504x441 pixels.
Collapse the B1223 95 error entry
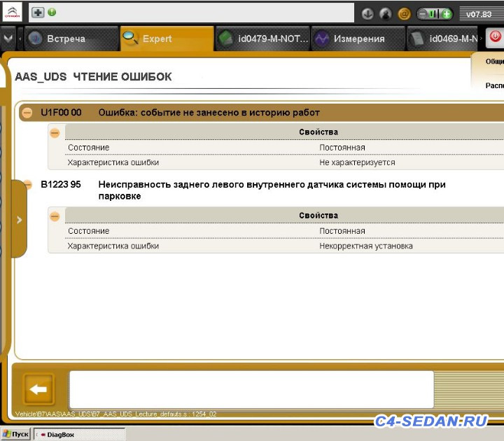point(27,185)
